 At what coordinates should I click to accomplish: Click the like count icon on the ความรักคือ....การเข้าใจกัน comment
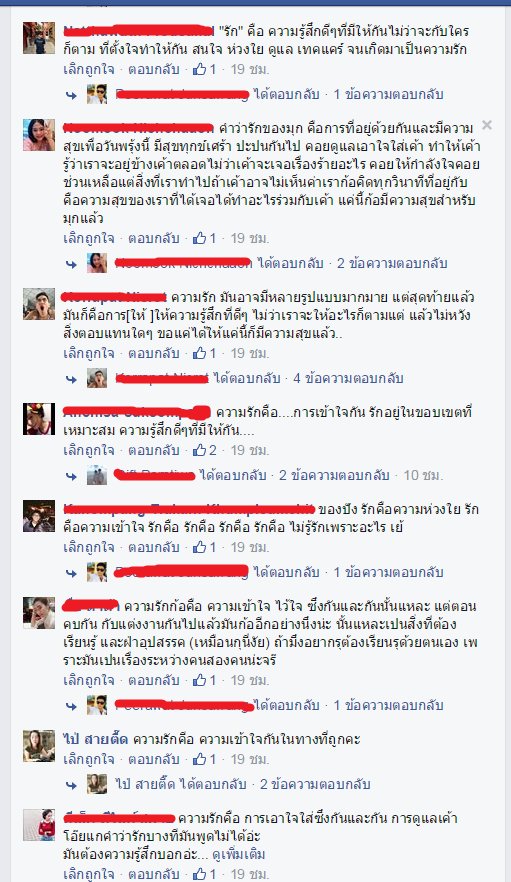199,450
